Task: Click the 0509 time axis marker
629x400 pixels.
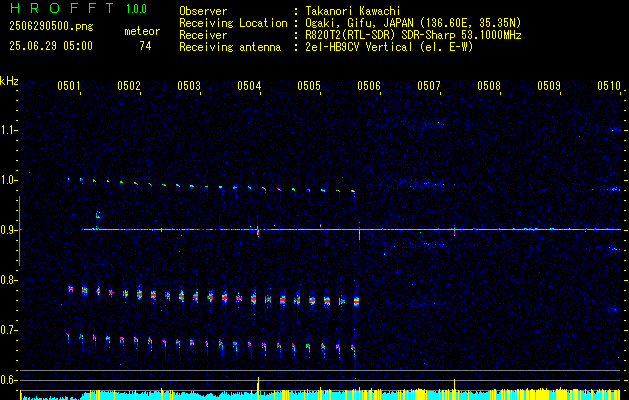Action: (549, 85)
